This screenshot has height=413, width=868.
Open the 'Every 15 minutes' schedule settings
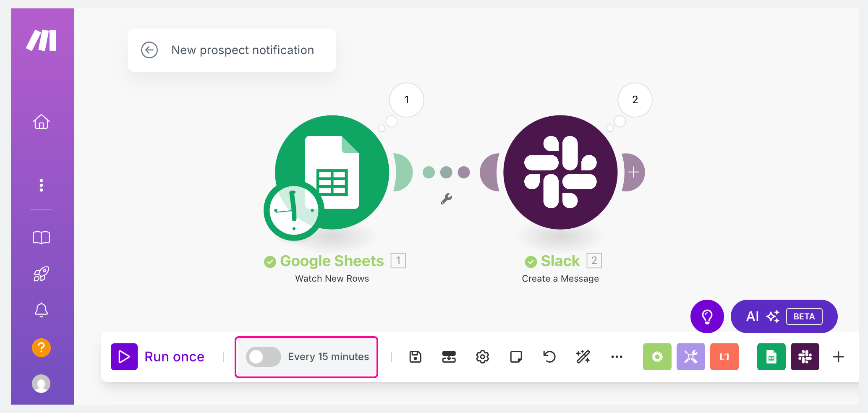(328, 357)
